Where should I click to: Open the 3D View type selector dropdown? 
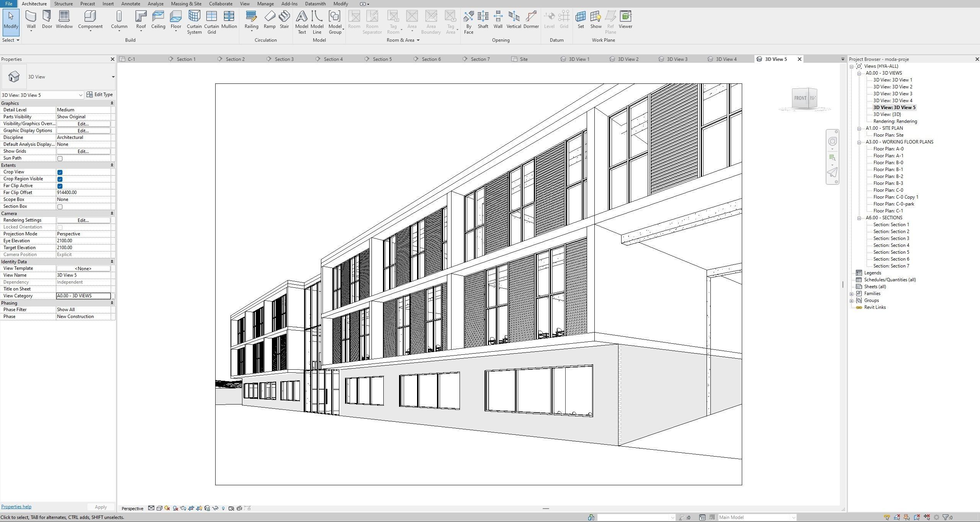coord(113,77)
